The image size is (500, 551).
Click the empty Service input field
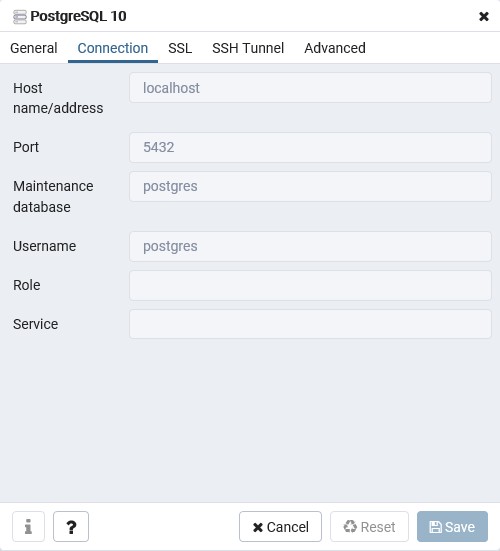coord(310,324)
